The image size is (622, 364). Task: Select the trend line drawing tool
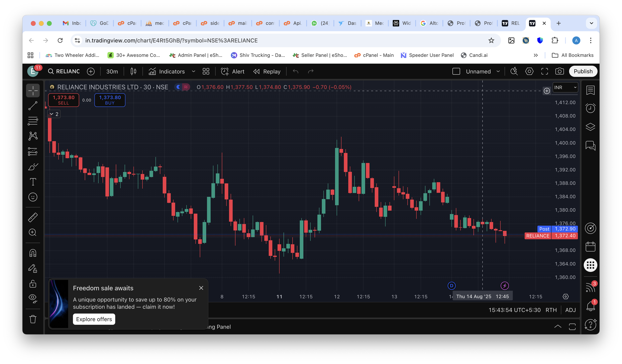[33, 106]
